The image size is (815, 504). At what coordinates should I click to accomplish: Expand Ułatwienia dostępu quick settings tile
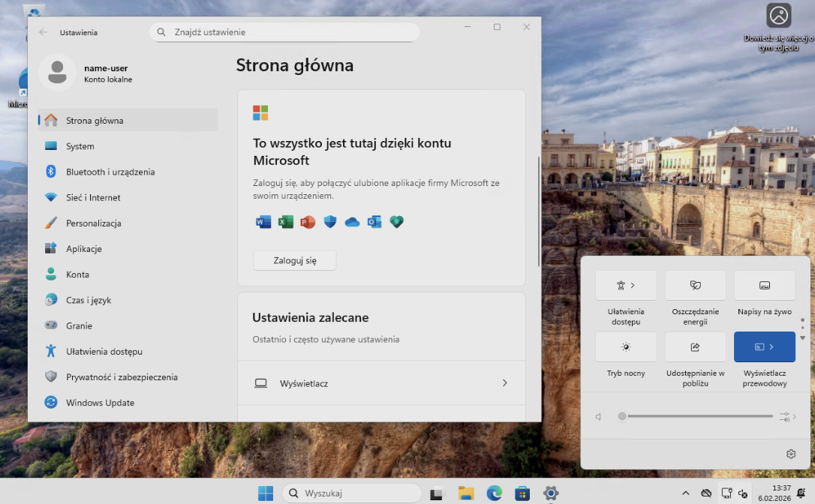pos(626,286)
